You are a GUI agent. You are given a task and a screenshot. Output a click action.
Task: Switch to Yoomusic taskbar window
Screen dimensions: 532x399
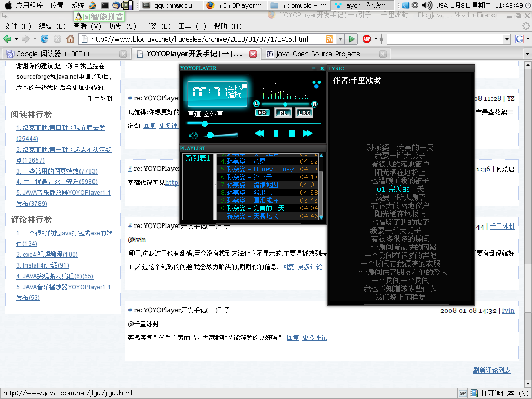tap(298, 5)
